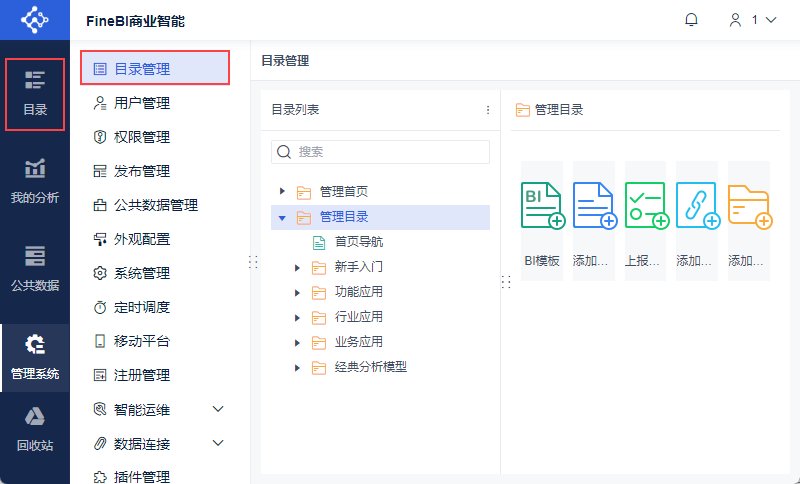Expand the 智能运维 menu section
This screenshot has height=484, width=800.
click(x=218, y=409)
